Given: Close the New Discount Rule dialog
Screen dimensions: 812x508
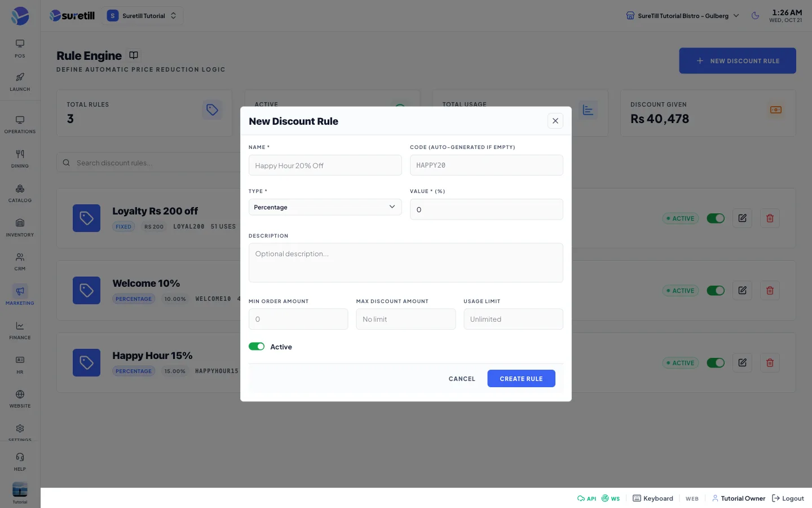Looking at the screenshot, I should 555,121.
